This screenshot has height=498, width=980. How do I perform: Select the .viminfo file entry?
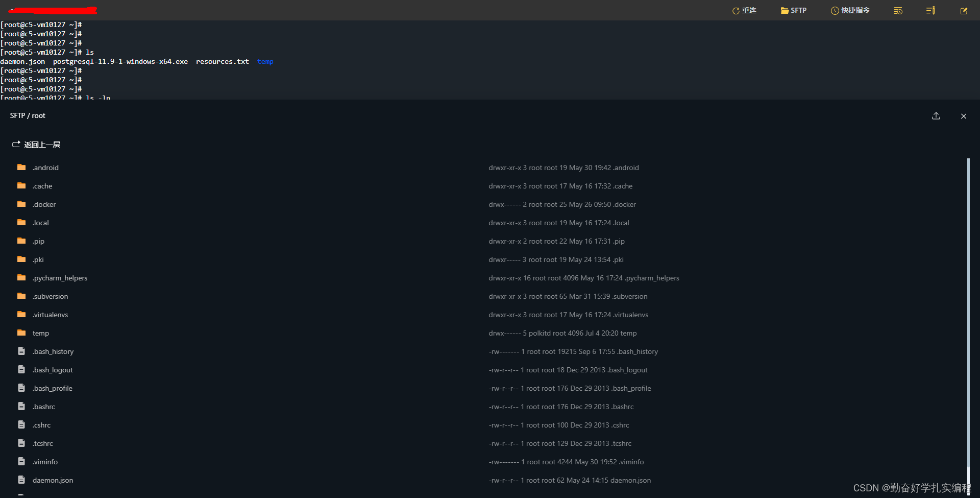coord(45,461)
